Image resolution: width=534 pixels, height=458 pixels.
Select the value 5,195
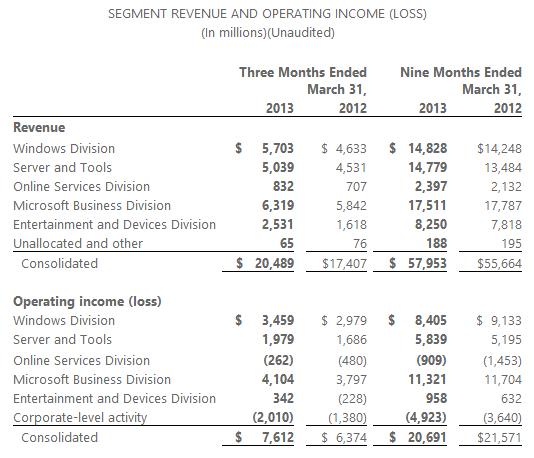[x=506, y=339]
